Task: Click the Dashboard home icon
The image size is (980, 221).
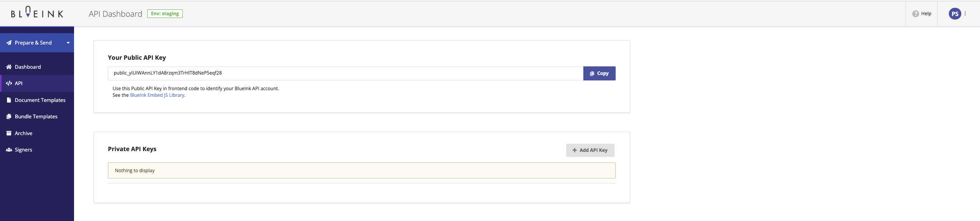Action: [9, 67]
